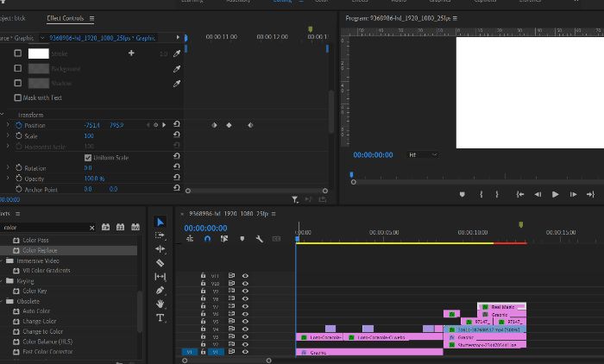604x364 pixels.
Task: Clear the effects search field
Action: [91, 228]
